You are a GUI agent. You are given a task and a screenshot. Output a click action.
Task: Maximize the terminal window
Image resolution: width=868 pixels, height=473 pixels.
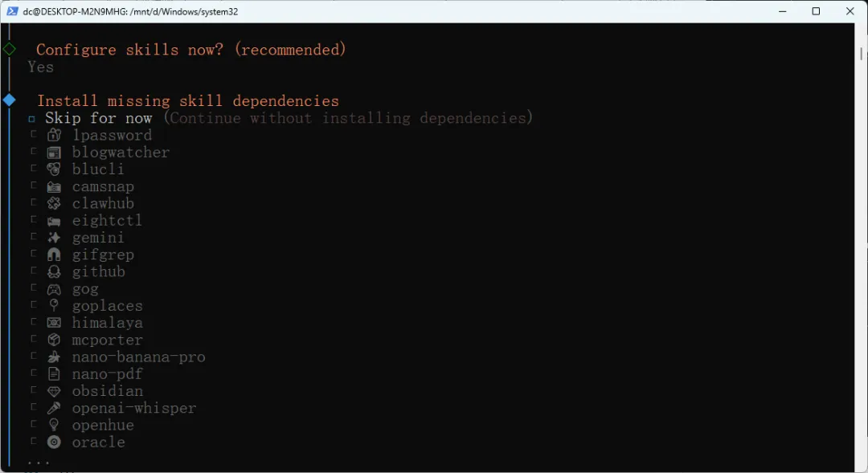(x=816, y=11)
